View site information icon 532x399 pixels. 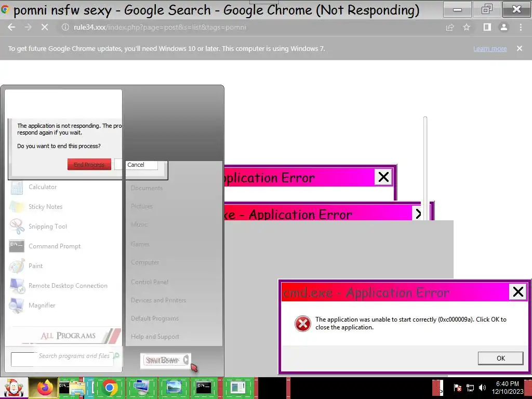click(x=65, y=28)
